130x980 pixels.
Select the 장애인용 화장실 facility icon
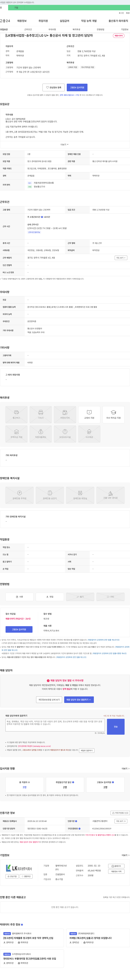coord(80,495)
